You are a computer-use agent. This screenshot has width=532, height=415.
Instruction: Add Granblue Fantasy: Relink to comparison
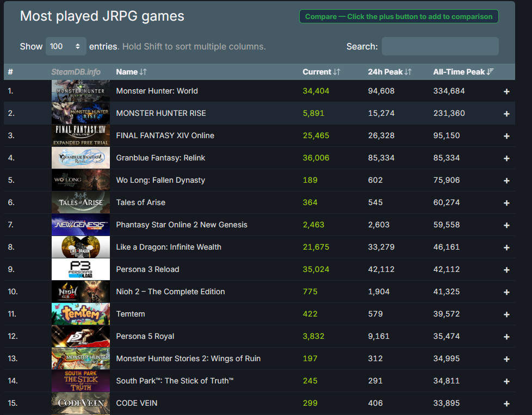click(506, 158)
